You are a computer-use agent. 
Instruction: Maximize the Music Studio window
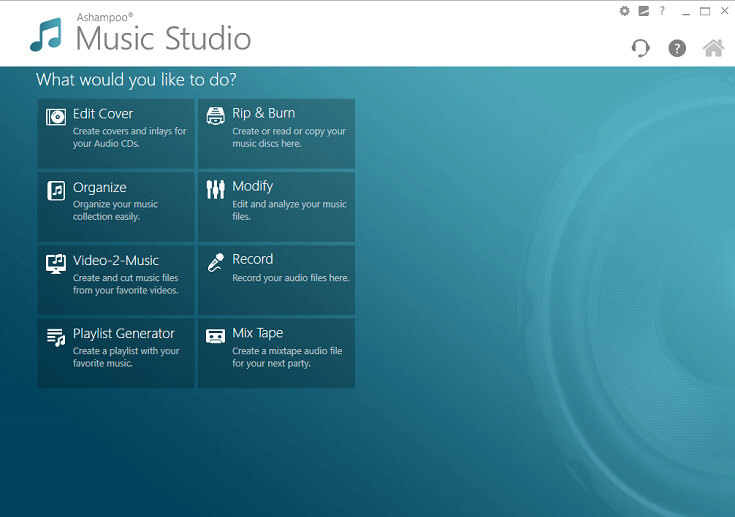point(705,11)
